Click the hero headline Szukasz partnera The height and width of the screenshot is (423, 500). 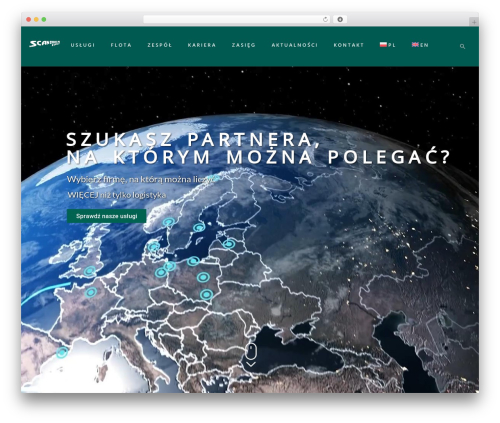point(258,148)
